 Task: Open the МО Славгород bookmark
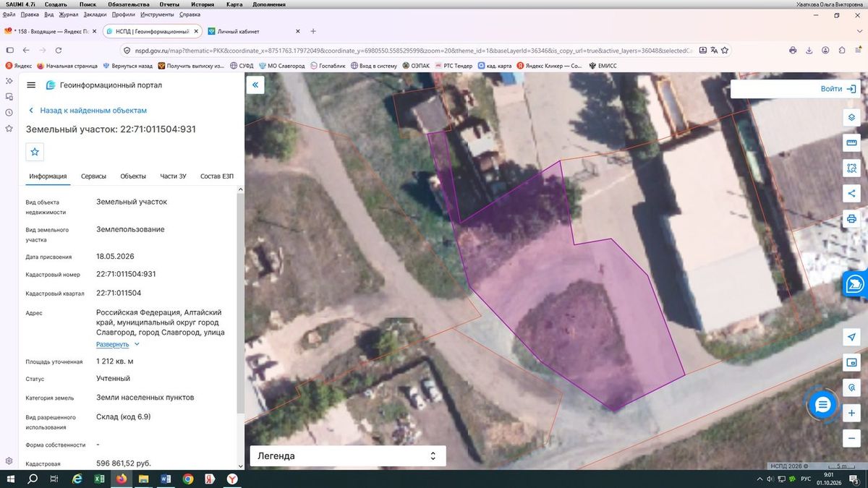point(282,66)
